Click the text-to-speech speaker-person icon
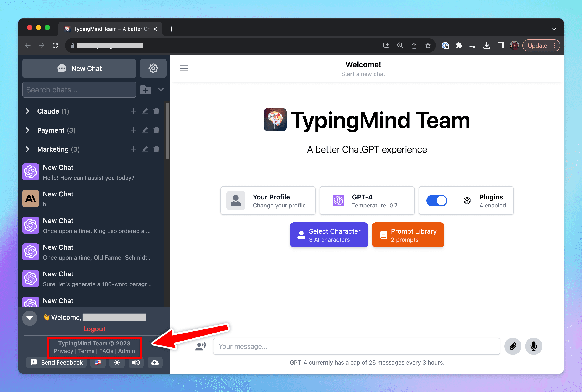582x392 pixels. click(x=200, y=346)
